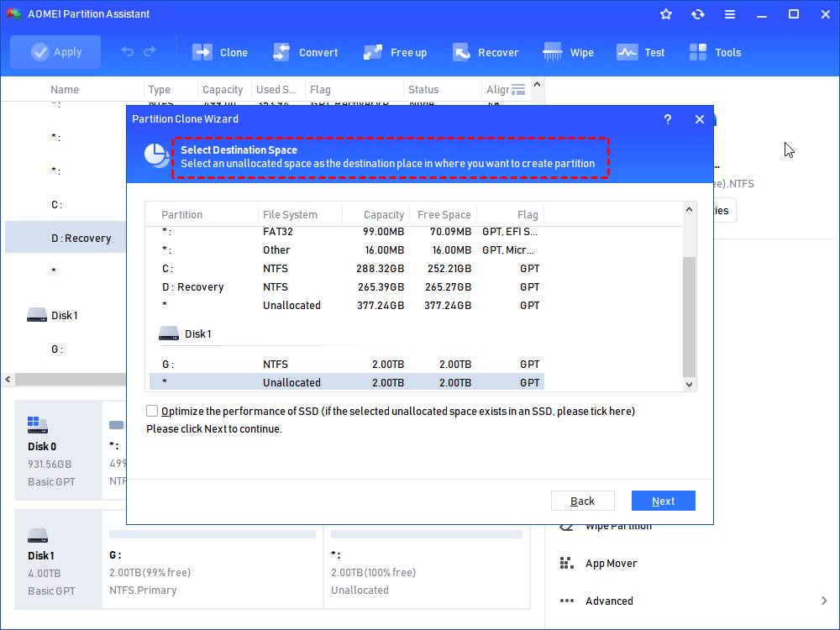Click the Advanced three-dots icon
The height and width of the screenshot is (630, 840).
pyautogui.click(x=567, y=601)
